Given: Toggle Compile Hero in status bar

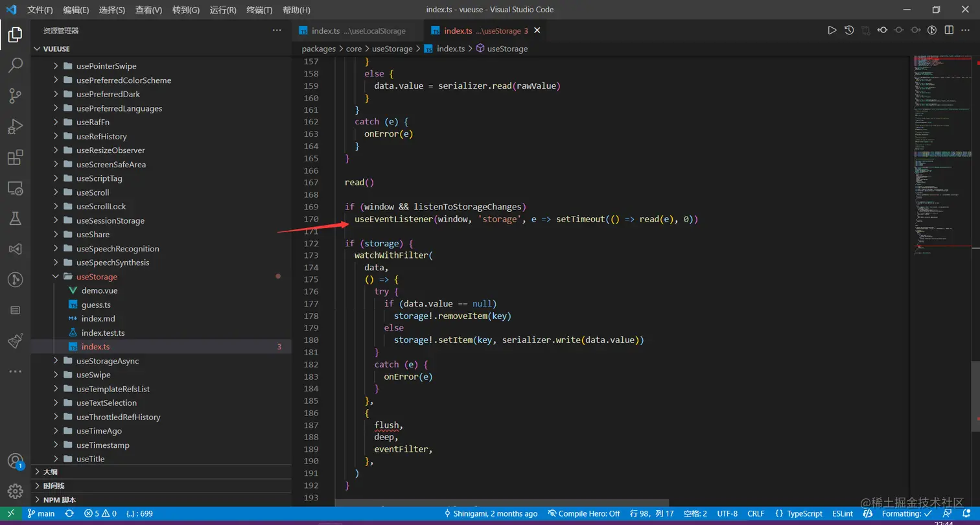Looking at the screenshot, I should coord(584,513).
